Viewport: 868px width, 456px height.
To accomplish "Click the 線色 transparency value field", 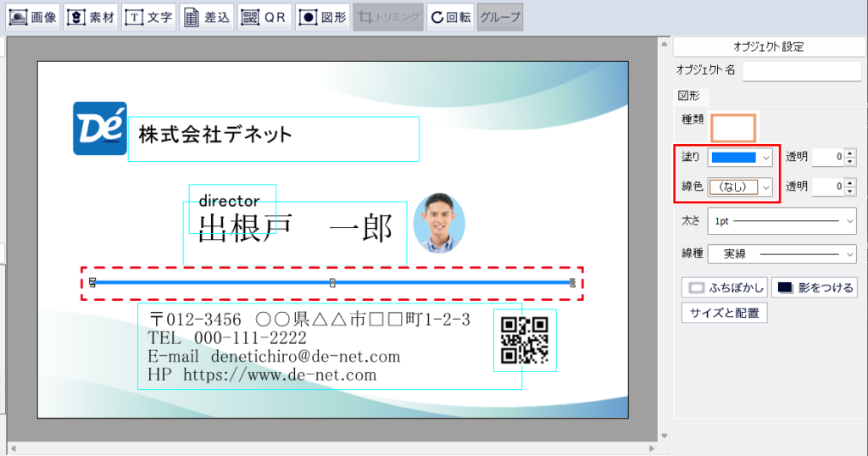I will coord(828,186).
